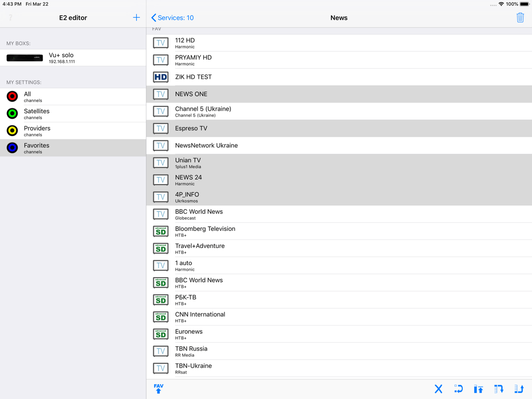Viewport: 532px width, 399px height.
Task: Tap the move-down list arrow icon
Action: [x=498, y=389]
